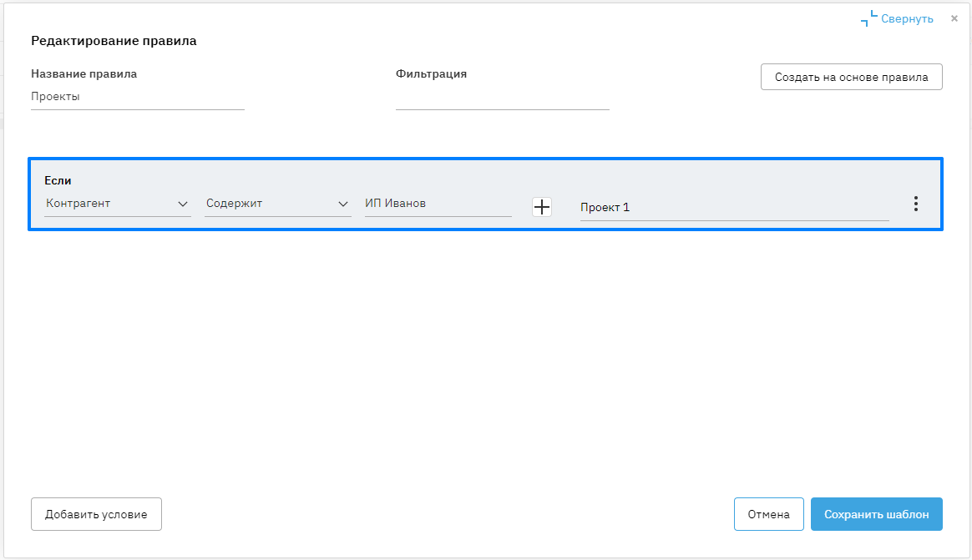Click the Свернуть link text
Viewport: 972px width, 560px height.
[907, 18]
